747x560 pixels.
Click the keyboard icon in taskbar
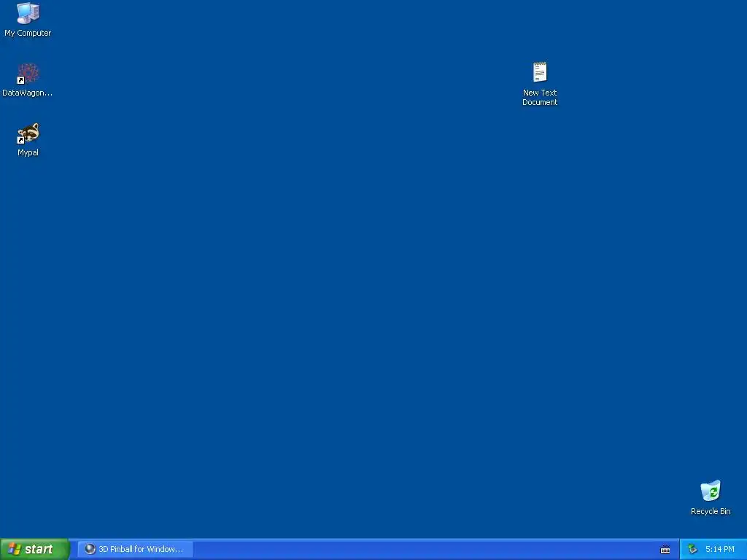pyautogui.click(x=665, y=550)
